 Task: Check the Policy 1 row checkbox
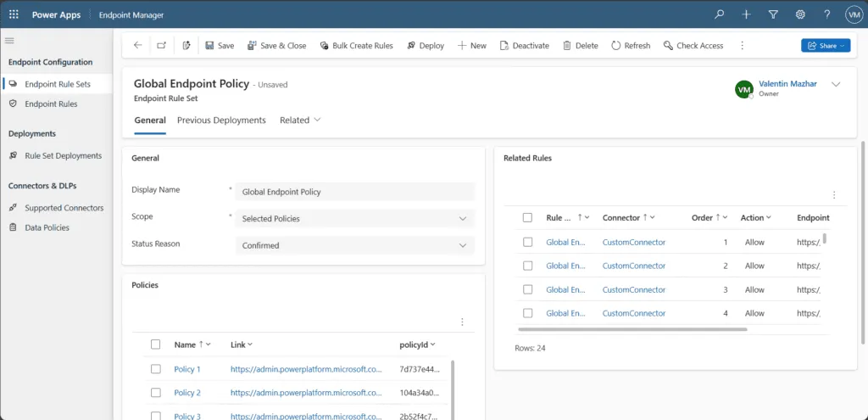156,369
